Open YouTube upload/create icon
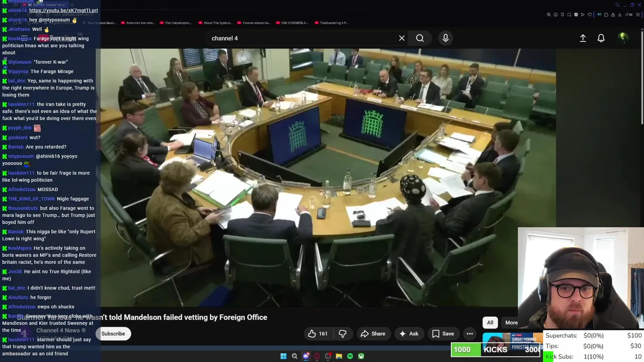Image resolution: width=644 pixels, height=362 pixels. coord(583,38)
